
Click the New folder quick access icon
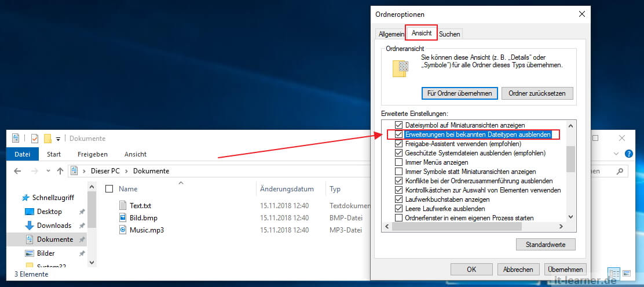pyautogui.click(x=47, y=139)
